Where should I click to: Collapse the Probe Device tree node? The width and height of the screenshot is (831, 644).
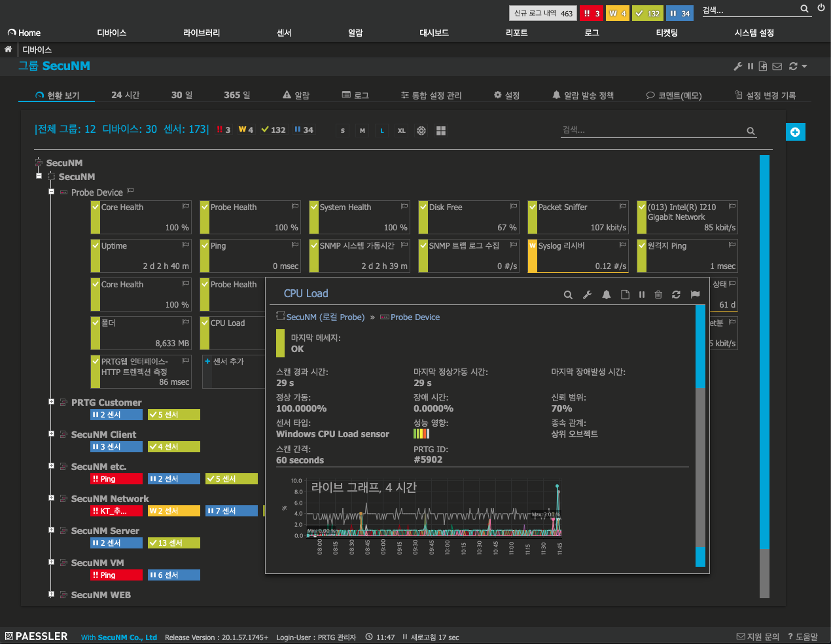tap(51, 192)
